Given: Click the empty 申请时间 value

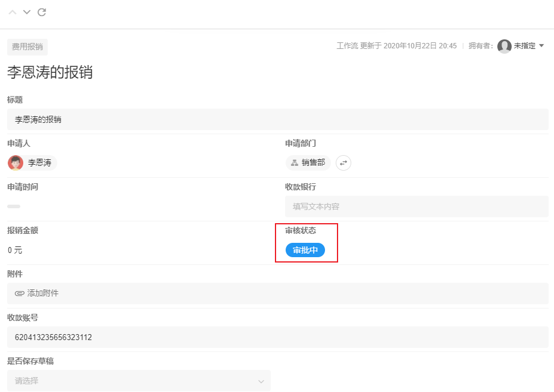Looking at the screenshot, I should pyautogui.click(x=14, y=206).
